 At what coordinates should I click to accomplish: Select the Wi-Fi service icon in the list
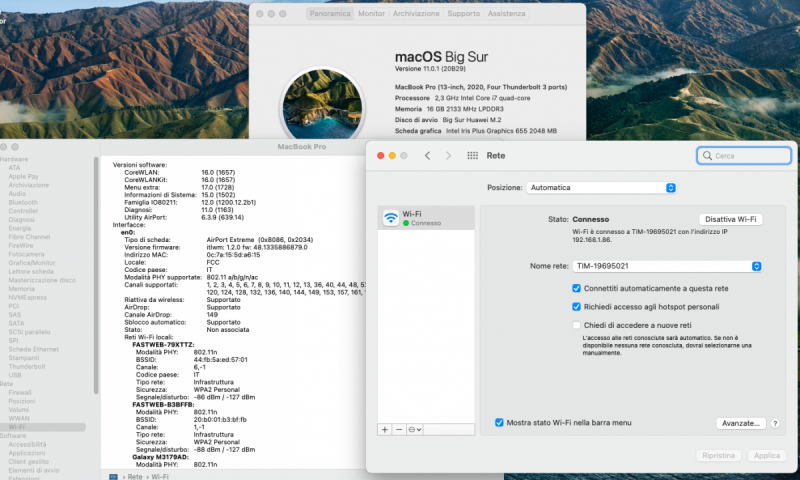tap(389, 218)
